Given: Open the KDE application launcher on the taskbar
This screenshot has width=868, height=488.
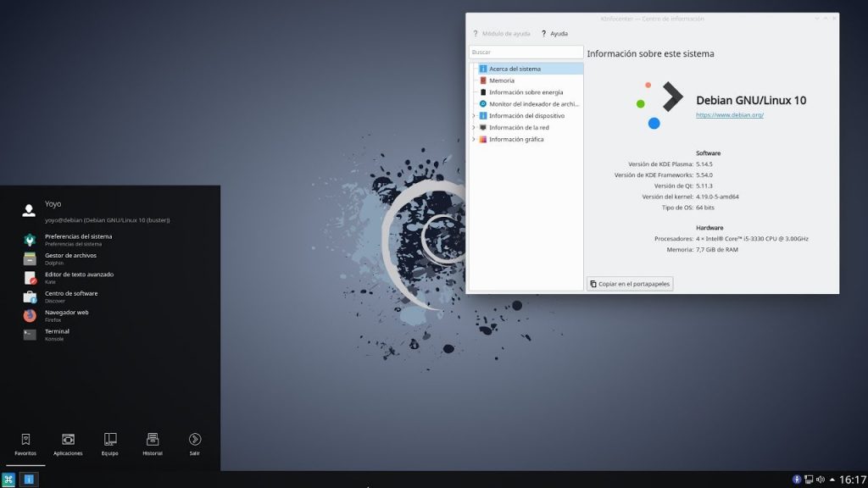Looking at the screenshot, I should pos(8,480).
